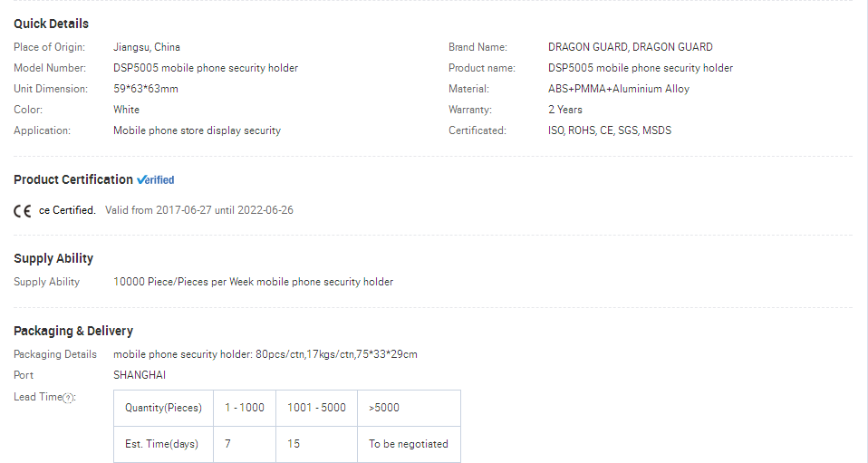Open the ce Certified text link
Image resolution: width=868 pixels, height=463 pixels.
tap(67, 210)
